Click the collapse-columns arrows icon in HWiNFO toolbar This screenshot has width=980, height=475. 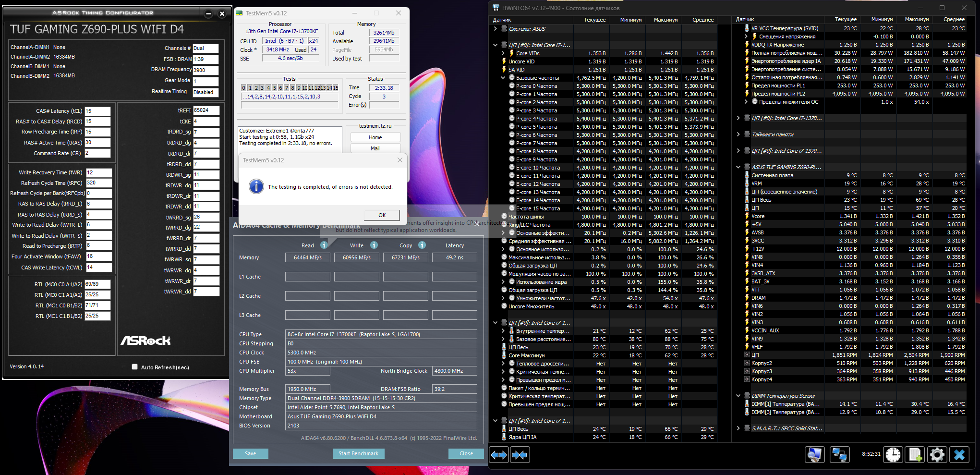click(520, 454)
